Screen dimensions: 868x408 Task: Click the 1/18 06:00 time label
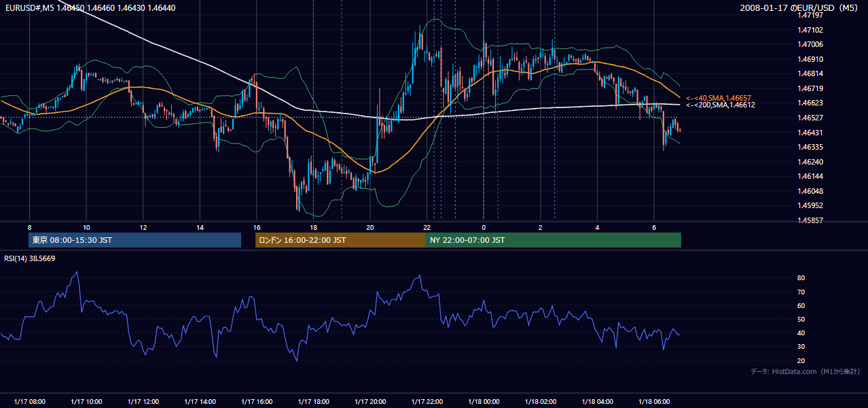(653, 401)
